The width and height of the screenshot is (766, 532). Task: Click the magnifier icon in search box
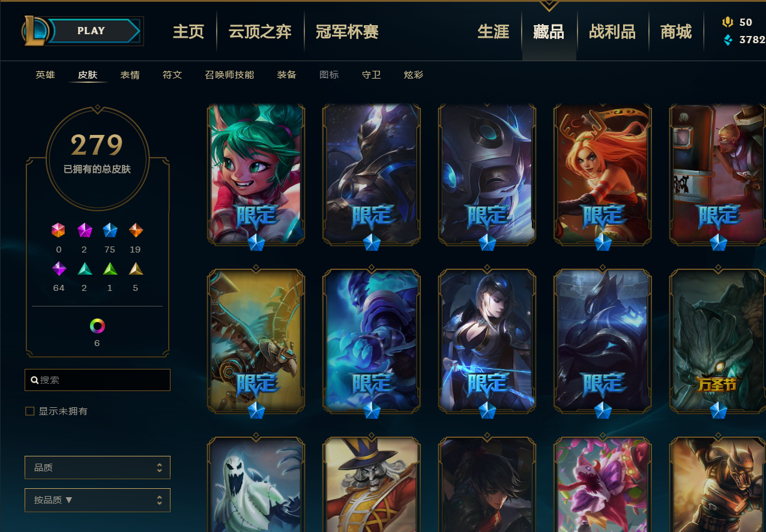point(35,380)
